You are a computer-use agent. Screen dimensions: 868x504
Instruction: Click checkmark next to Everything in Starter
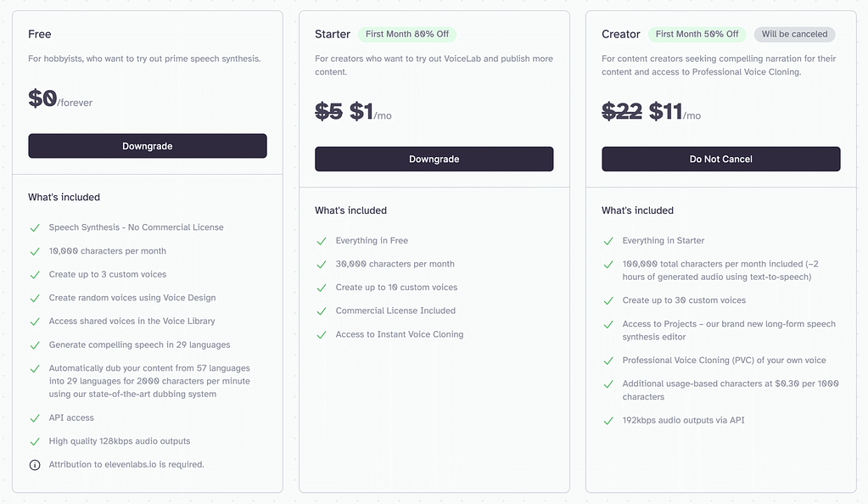pos(608,241)
